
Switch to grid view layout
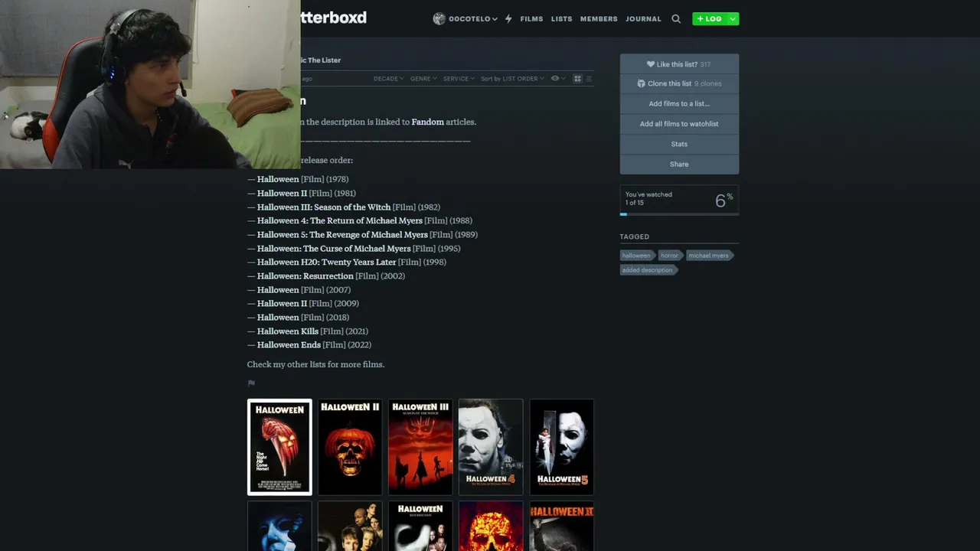click(x=577, y=79)
